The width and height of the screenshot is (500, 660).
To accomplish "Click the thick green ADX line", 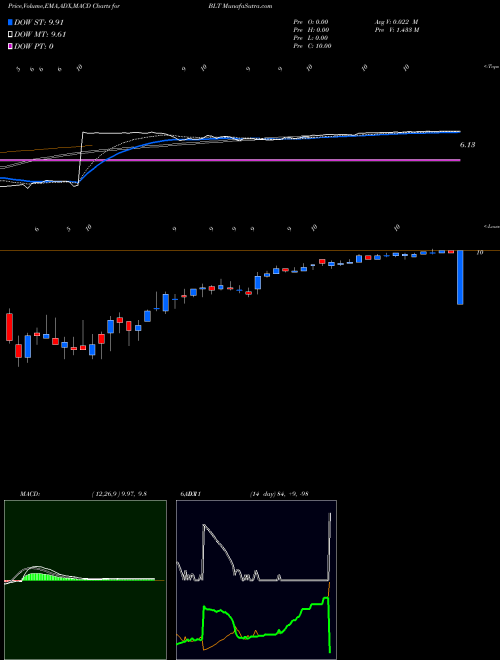I will pyautogui.click(x=253, y=625).
